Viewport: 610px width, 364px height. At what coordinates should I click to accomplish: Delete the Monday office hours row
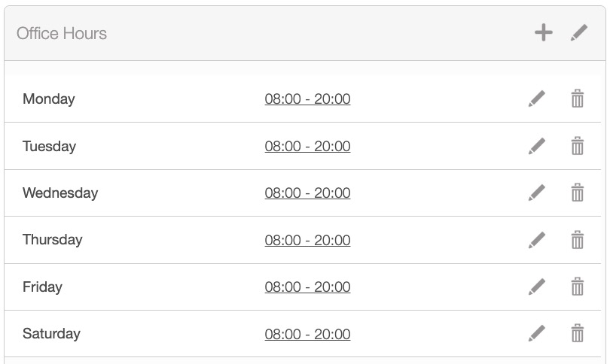tap(577, 99)
